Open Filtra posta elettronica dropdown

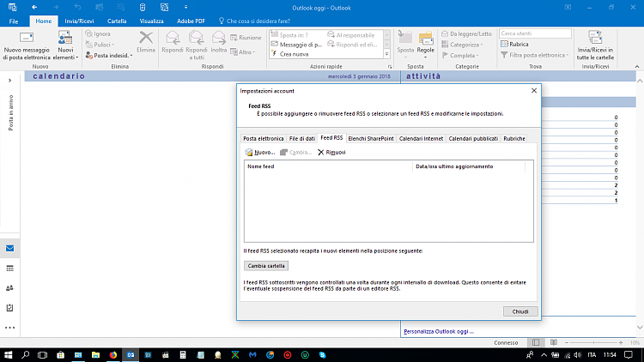click(535, 55)
